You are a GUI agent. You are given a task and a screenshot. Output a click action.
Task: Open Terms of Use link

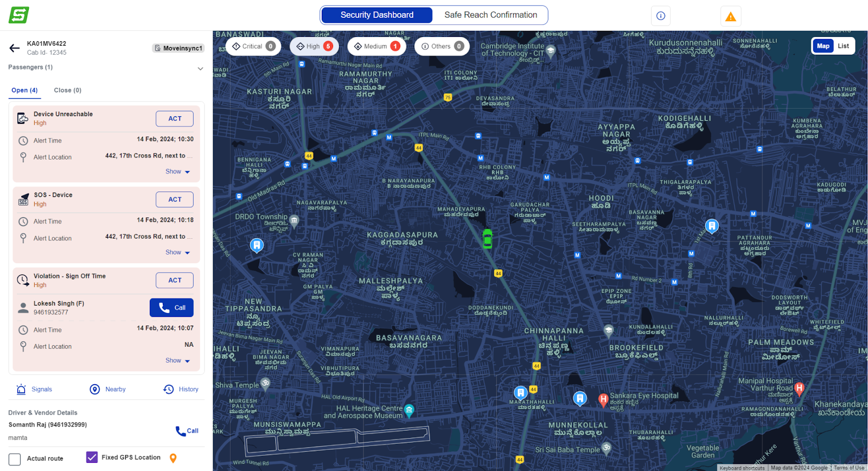pos(849,468)
